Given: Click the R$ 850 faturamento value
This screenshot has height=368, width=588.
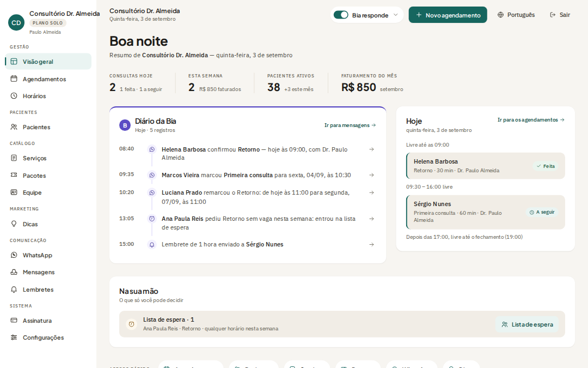Looking at the screenshot, I should pos(358,87).
